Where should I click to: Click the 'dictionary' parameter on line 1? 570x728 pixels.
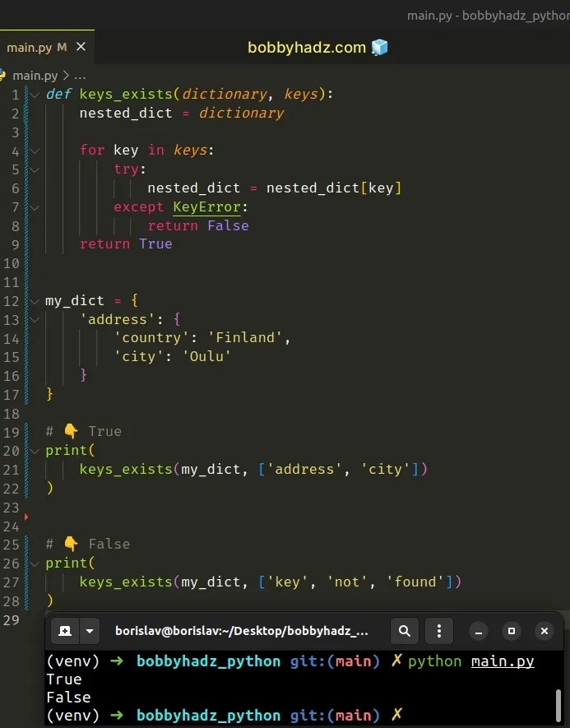point(225,95)
